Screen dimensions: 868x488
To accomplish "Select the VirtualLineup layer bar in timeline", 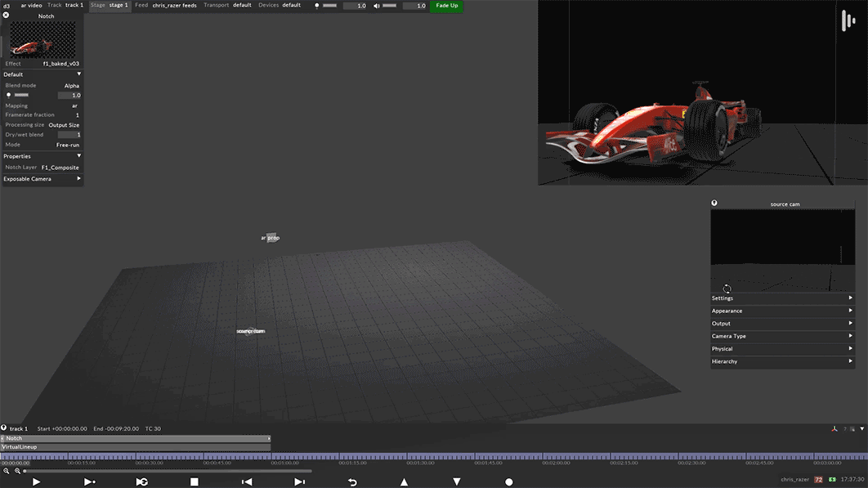I will (136, 447).
